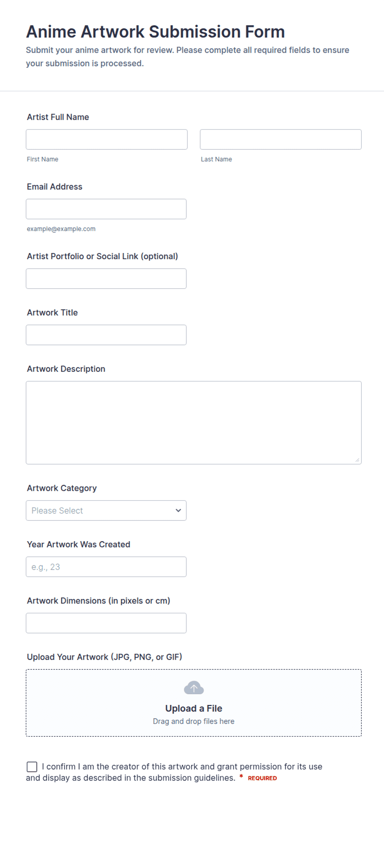This screenshot has width=384, height=868.
Task: Click the First Name input field
Action: tap(107, 140)
